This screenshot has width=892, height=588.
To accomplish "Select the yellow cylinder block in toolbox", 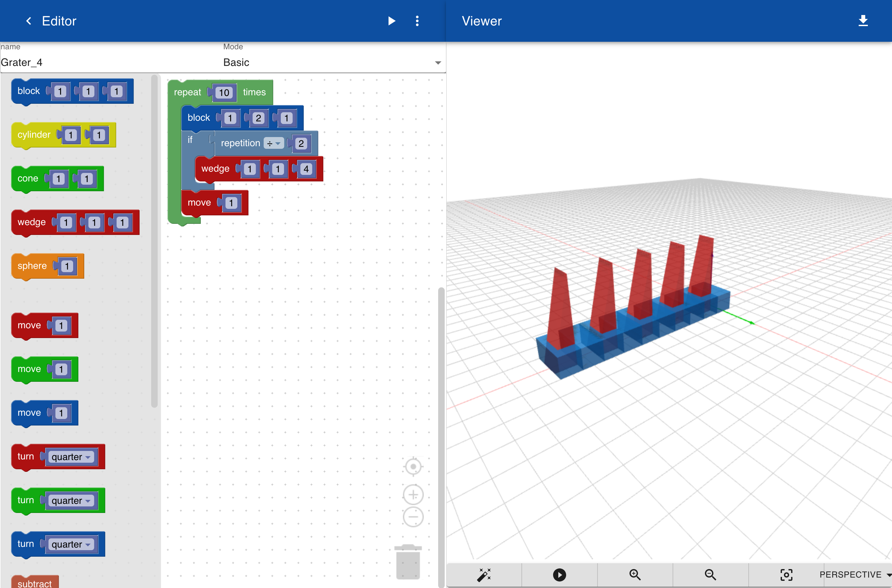I will coord(34,135).
